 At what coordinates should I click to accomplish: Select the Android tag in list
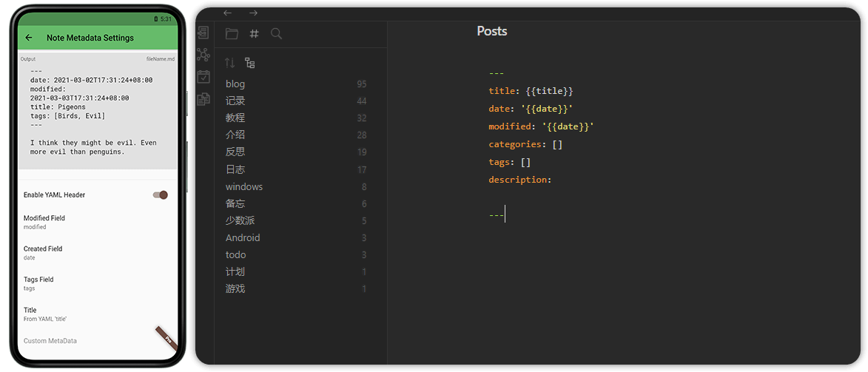(243, 238)
